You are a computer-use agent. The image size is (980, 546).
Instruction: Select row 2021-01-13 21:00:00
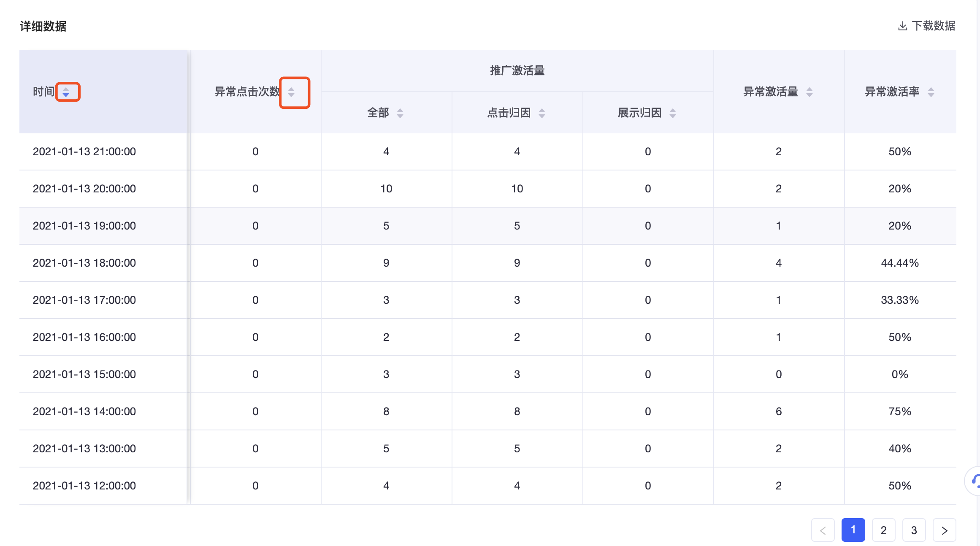click(x=488, y=152)
